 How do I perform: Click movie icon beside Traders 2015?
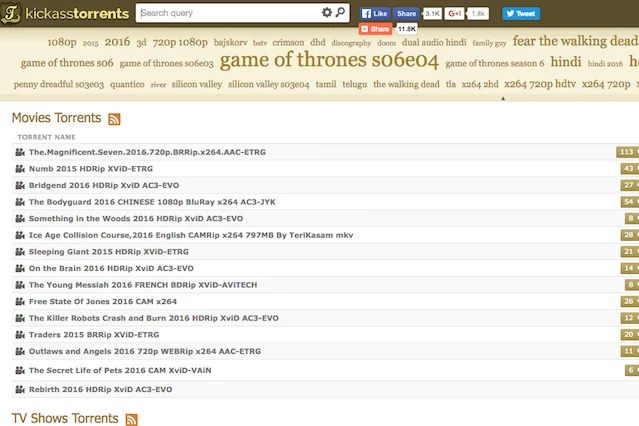pyautogui.click(x=20, y=335)
